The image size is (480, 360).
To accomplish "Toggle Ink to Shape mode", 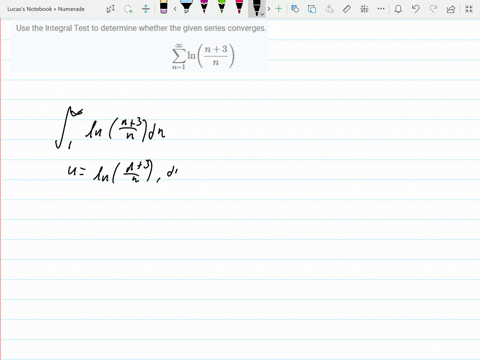I will (x=295, y=9).
